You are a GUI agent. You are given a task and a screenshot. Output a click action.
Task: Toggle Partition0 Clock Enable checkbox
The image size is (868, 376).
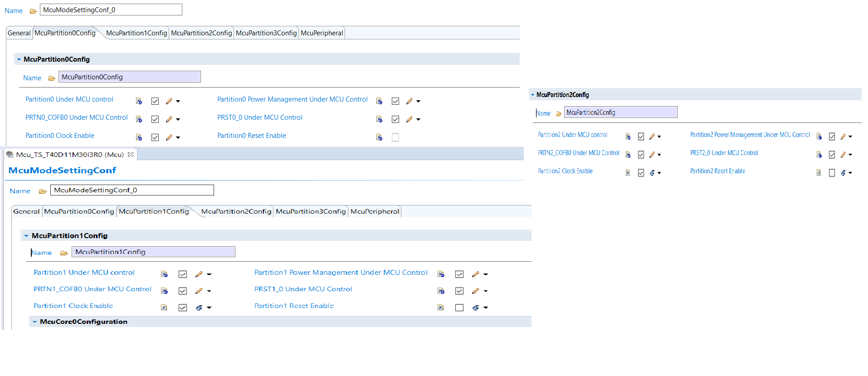coord(155,137)
